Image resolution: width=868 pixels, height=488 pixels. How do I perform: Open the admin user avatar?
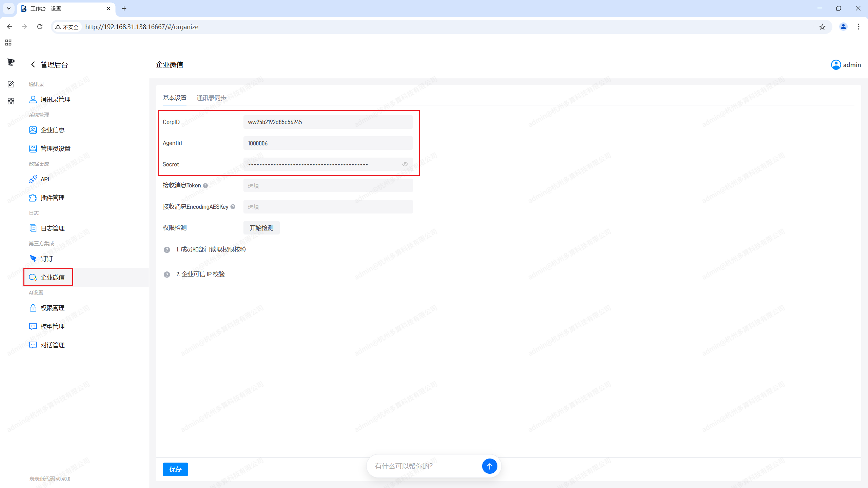[836, 65]
